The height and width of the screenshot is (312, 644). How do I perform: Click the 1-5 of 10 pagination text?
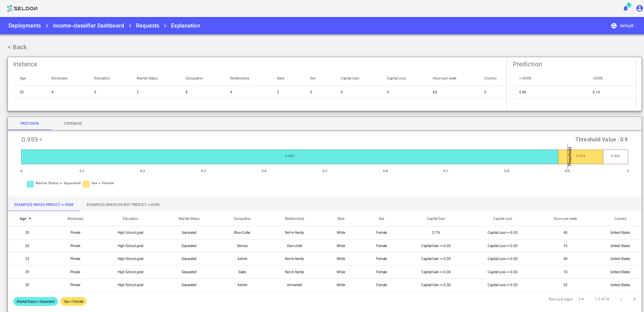(x=602, y=299)
